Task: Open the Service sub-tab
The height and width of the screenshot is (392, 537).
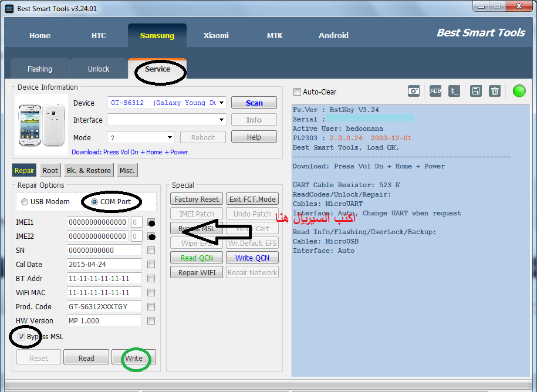Action: [157, 69]
